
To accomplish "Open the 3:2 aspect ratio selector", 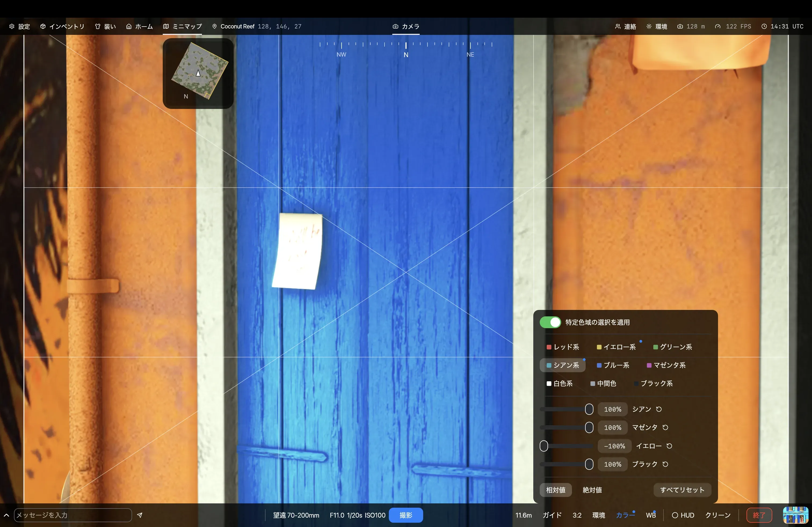I will pos(577,515).
